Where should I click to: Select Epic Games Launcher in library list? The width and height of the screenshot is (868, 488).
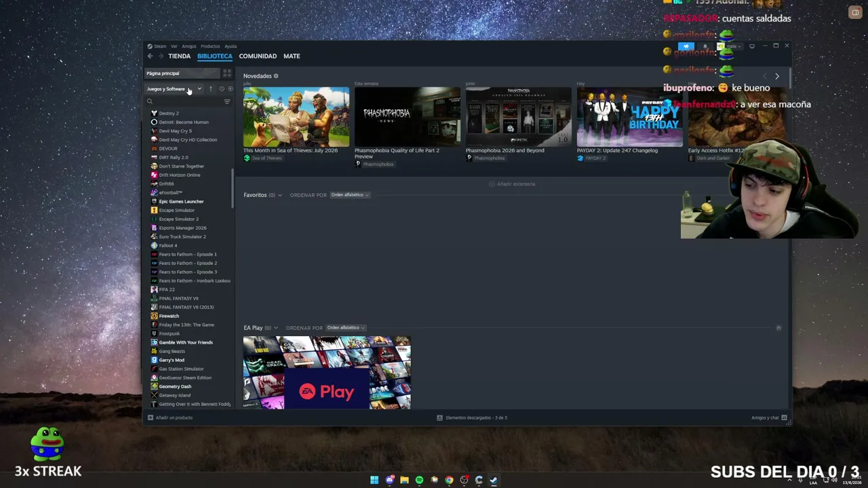click(x=181, y=201)
